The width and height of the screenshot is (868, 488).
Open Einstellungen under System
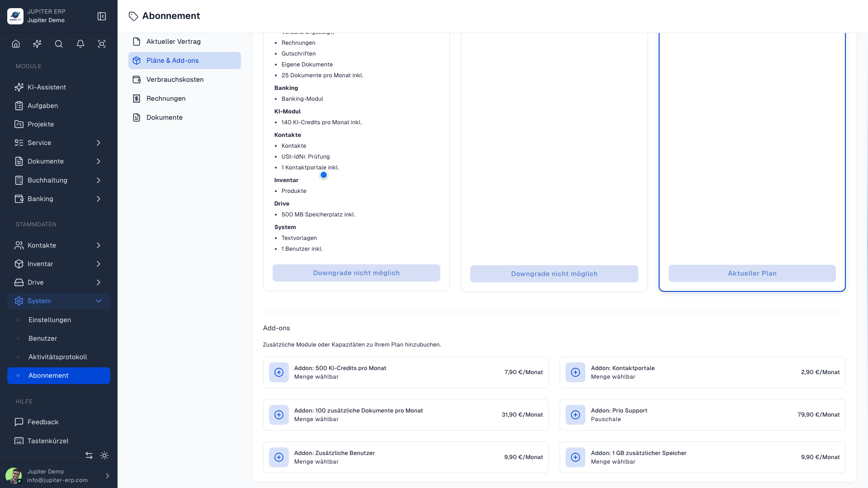pyautogui.click(x=59, y=320)
